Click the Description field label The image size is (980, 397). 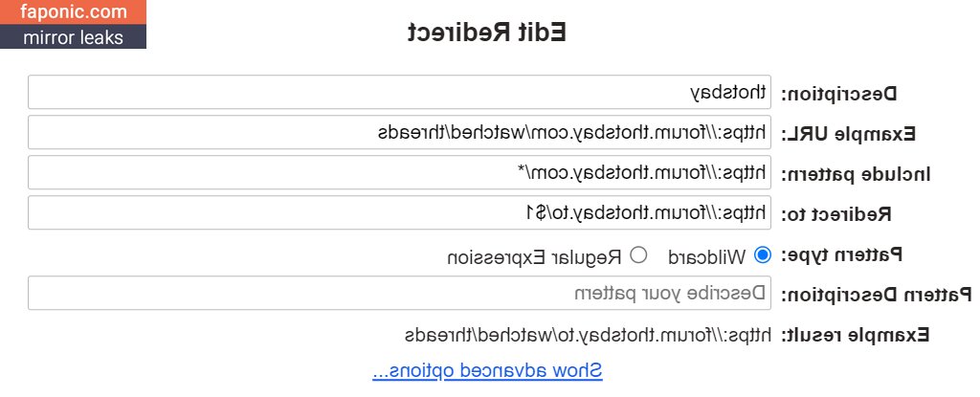coord(838,94)
